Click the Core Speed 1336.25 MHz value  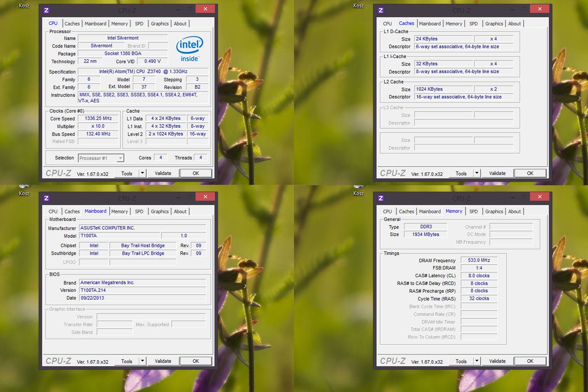click(x=98, y=119)
